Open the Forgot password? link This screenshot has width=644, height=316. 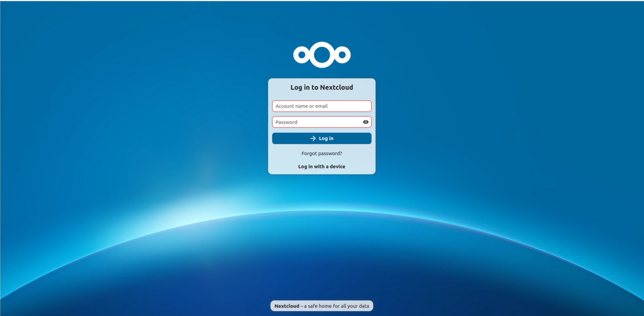(322, 153)
